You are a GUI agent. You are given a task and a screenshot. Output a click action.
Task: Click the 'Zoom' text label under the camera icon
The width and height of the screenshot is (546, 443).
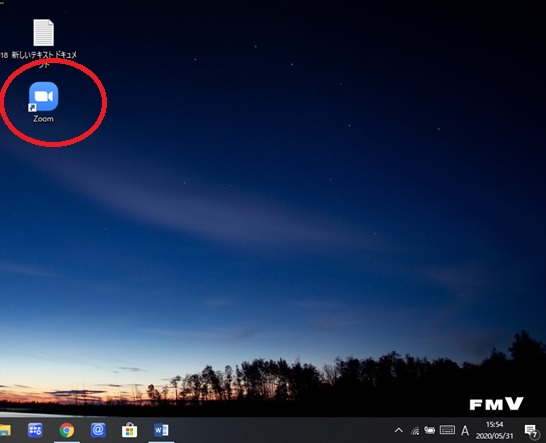coord(44,119)
